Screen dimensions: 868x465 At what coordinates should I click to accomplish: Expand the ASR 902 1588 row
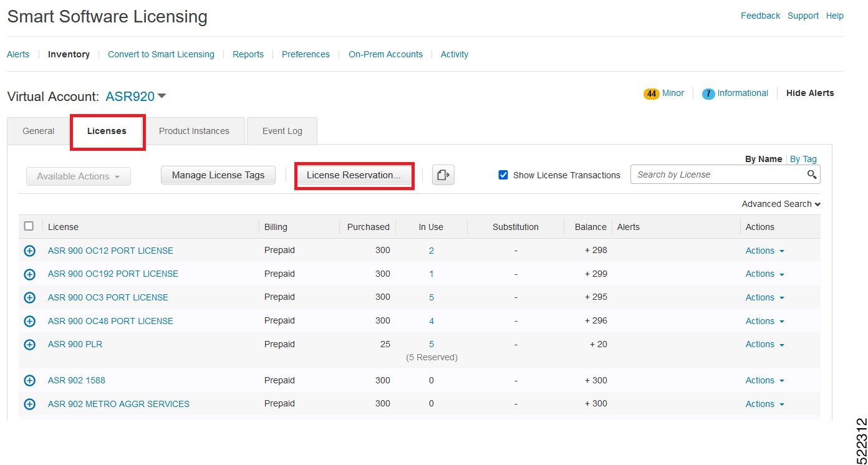point(29,380)
